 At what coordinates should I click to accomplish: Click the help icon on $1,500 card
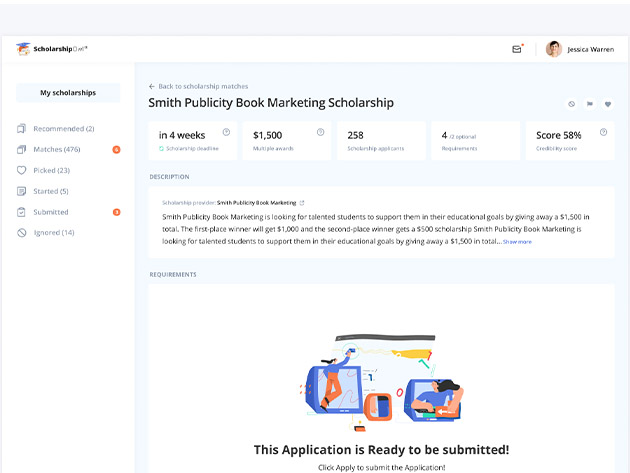click(320, 132)
